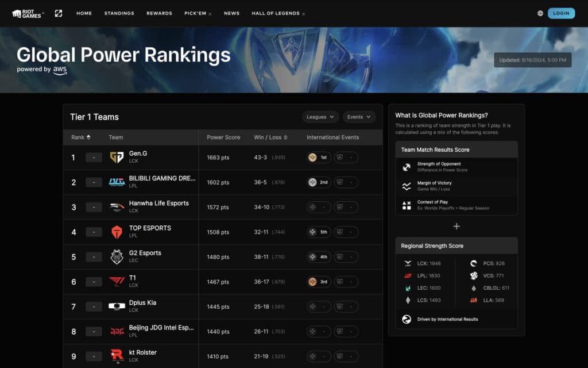Select the esports crest icon beside the Riot logo
588x368 pixels.
[58, 13]
